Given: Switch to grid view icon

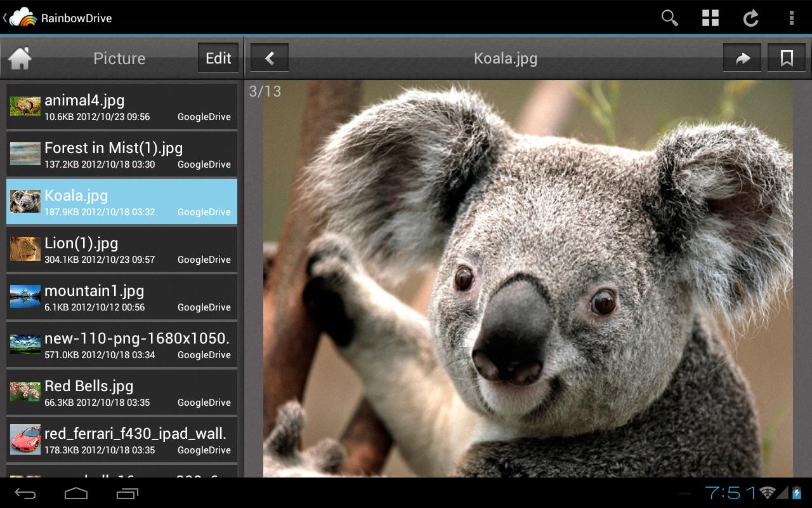Looking at the screenshot, I should [710, 18].
